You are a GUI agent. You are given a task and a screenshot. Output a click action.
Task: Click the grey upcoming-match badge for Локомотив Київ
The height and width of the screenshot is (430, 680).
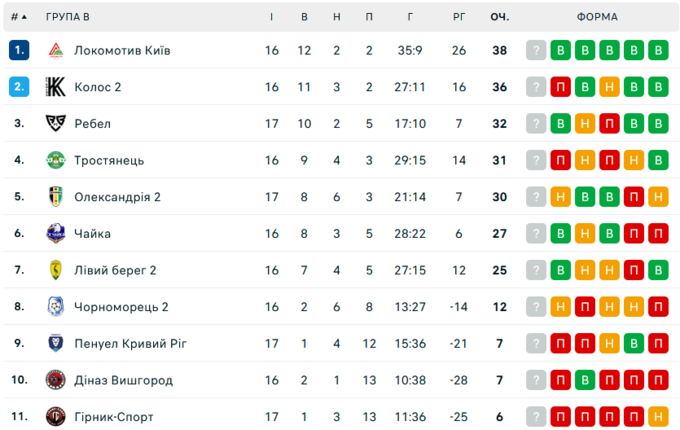(537, 51)
